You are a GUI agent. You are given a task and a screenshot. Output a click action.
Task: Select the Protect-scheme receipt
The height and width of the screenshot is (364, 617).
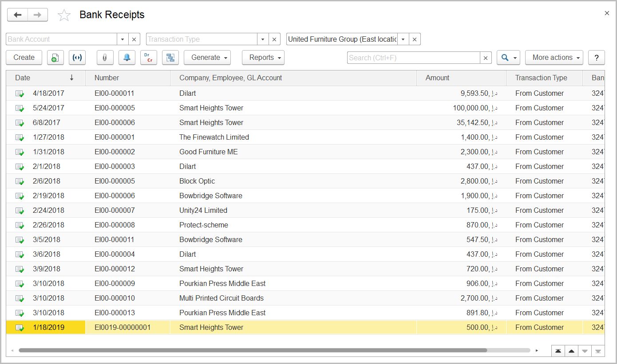[305, 225]
